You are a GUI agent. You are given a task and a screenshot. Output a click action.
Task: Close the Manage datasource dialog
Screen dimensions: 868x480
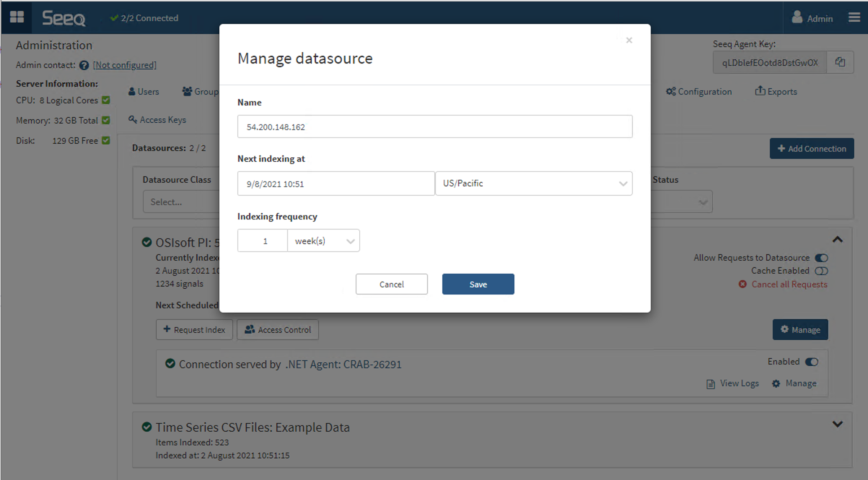click(629, 40)
